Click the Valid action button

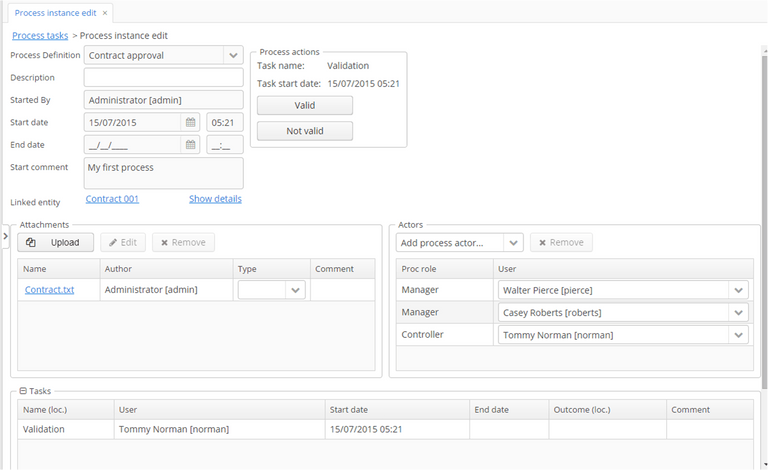(305, 105)
